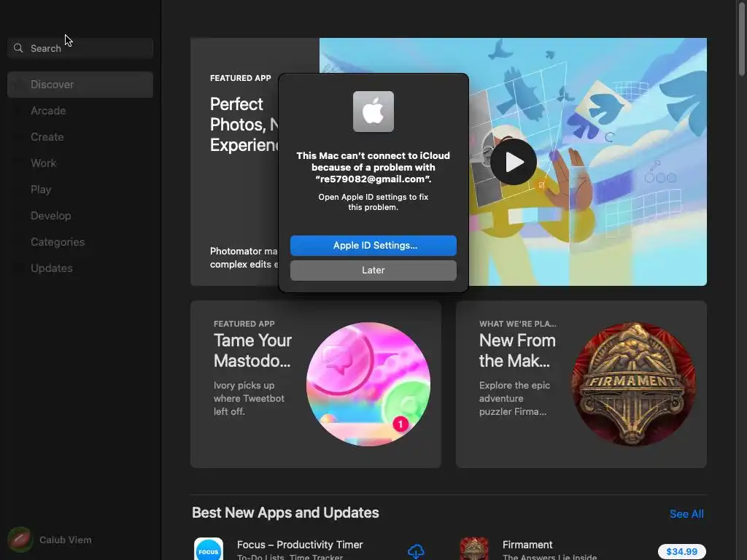Screen dimensions: 747x560
Task: Open the Play section
Action: (x=41, y=189)
